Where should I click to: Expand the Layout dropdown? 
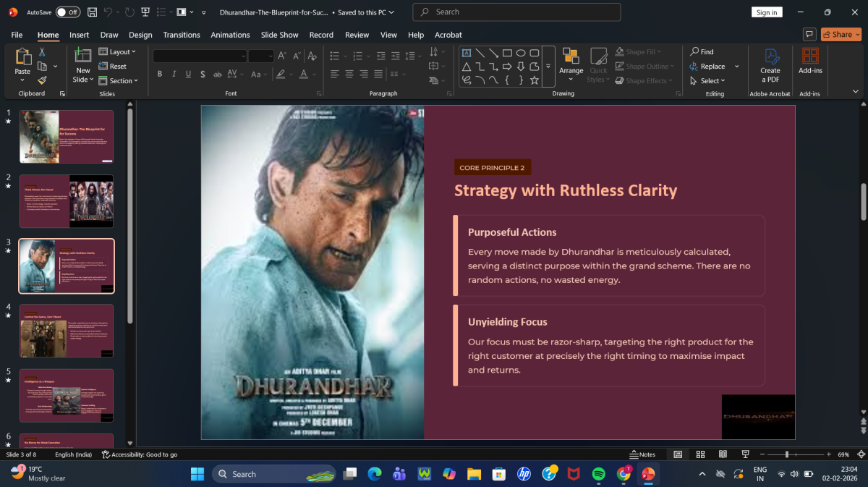(x=120, y=52)
